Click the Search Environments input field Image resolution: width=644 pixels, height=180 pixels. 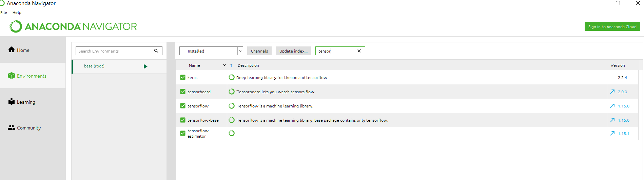click(x=115, y=51)
